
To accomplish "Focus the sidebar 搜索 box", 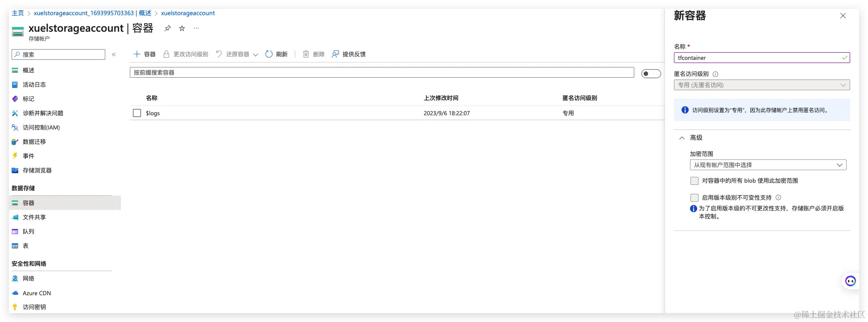I will pyautogui.click(x=58, y=54).
